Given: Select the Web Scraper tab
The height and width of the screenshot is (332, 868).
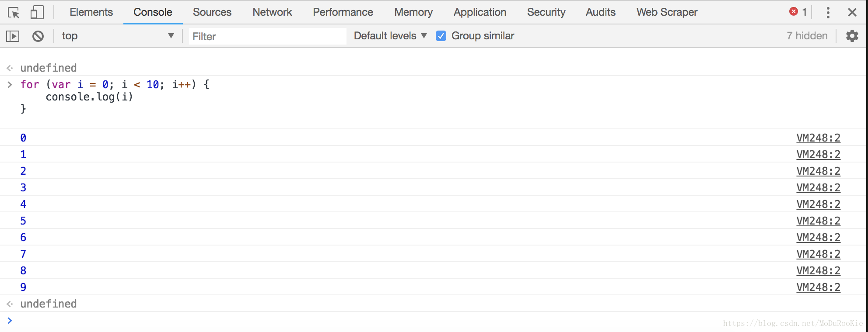Looking at the screenshot, I should [667, 12].
